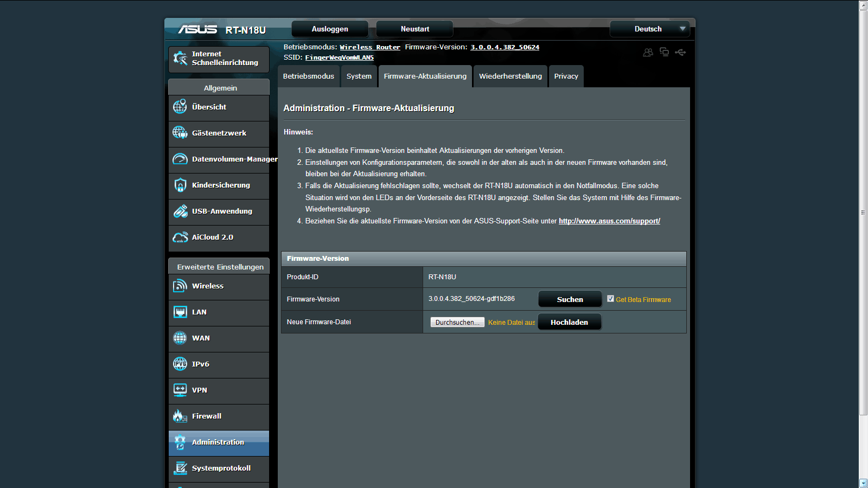This screenshot has width=868, height=488.
Task: Click the Datenvolumen-Manager gauge icon
Action: (x=180, y=159)
